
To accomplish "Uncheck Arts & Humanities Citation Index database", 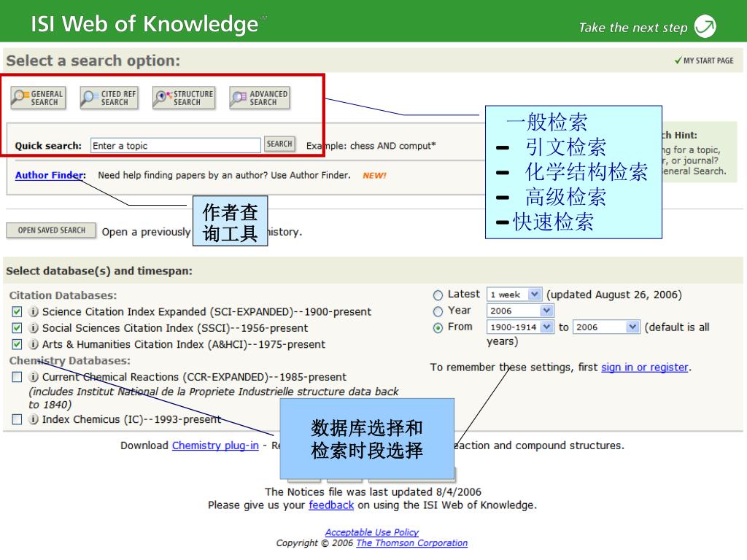I will point(18,344).
